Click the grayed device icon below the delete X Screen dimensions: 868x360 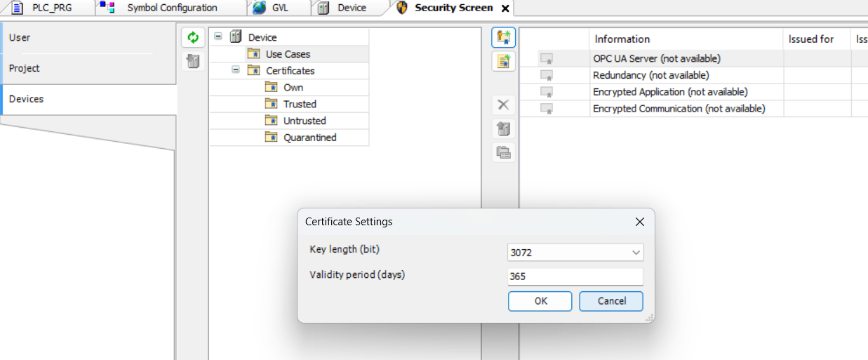[503, 128]
